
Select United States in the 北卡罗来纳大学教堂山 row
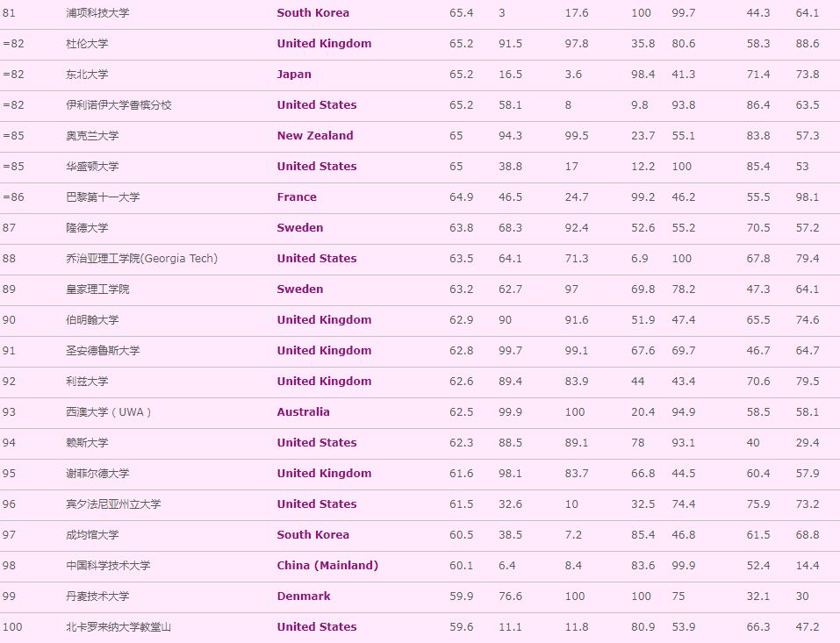click(317, 627)
